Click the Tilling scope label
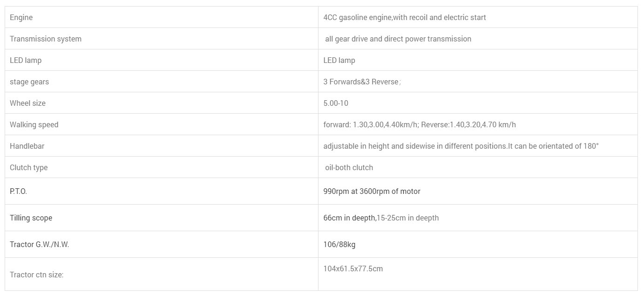 pyautogui.click(x=31, y=218)
